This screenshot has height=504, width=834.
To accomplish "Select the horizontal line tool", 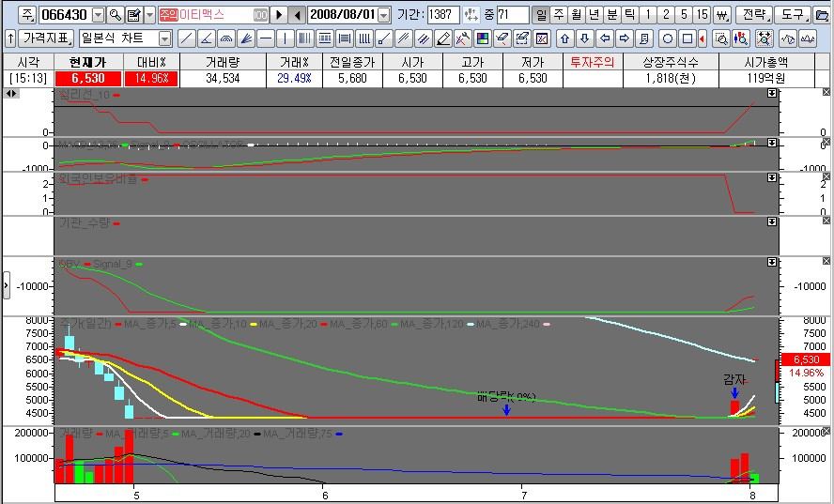I will click(266, 38).
